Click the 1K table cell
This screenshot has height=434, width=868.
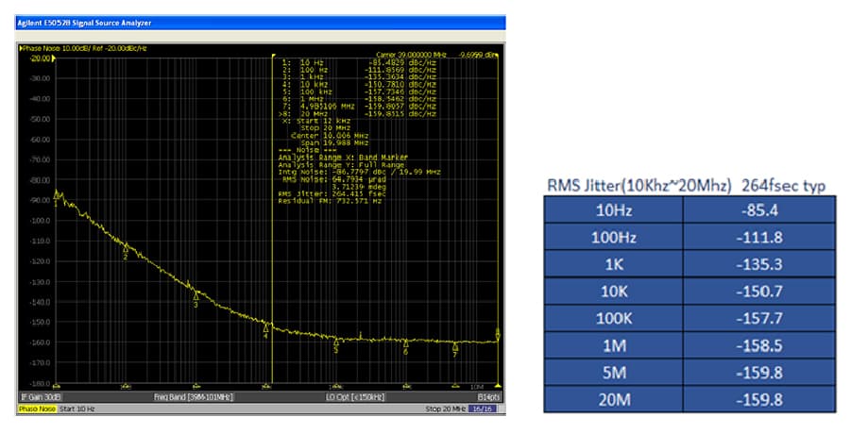tap(613, 264)
